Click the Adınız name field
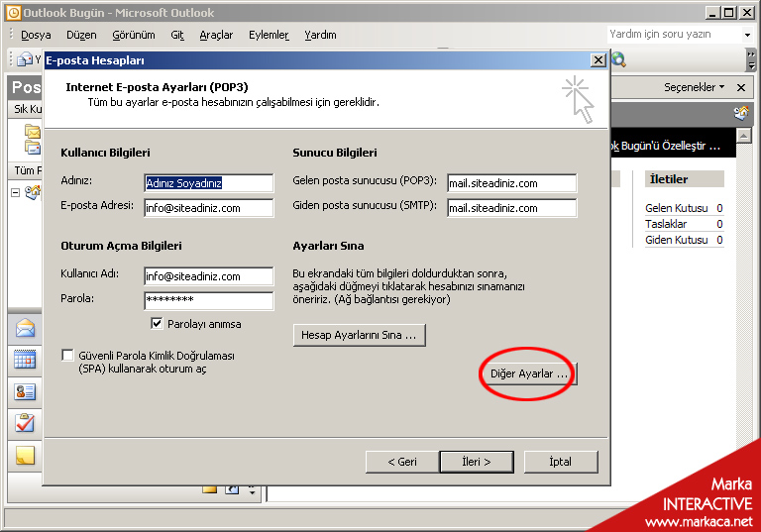 tap(209, 183)
